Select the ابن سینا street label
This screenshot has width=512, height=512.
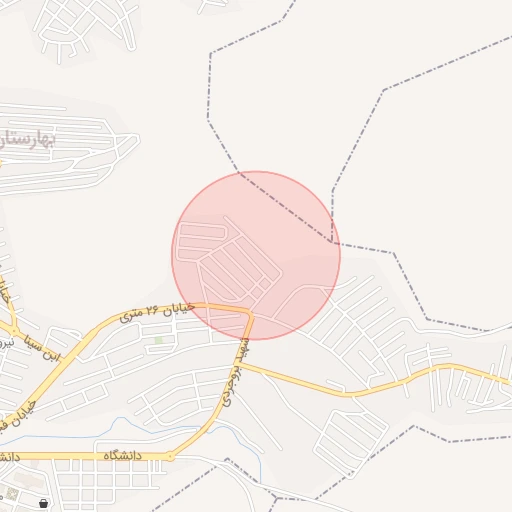(42, 348)
